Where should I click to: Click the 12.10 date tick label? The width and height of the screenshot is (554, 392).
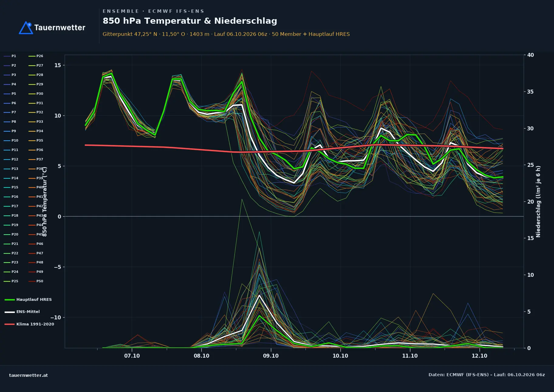point(480,356)
